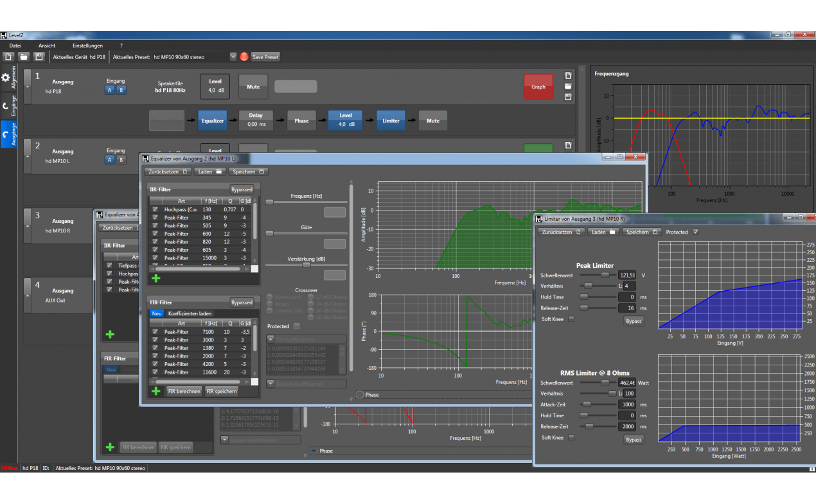Click the load folder icon for Ausgang 1
The width and height of the screenshot is (816, 504).
568,87
